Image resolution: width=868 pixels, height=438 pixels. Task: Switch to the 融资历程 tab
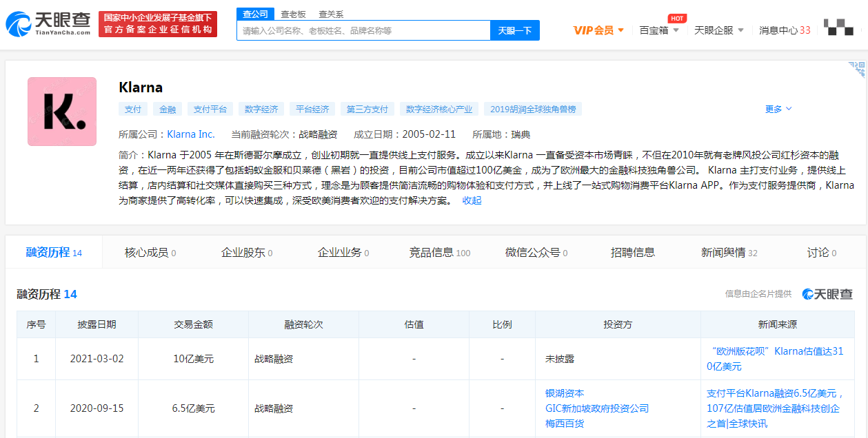[x=54, y=252]
